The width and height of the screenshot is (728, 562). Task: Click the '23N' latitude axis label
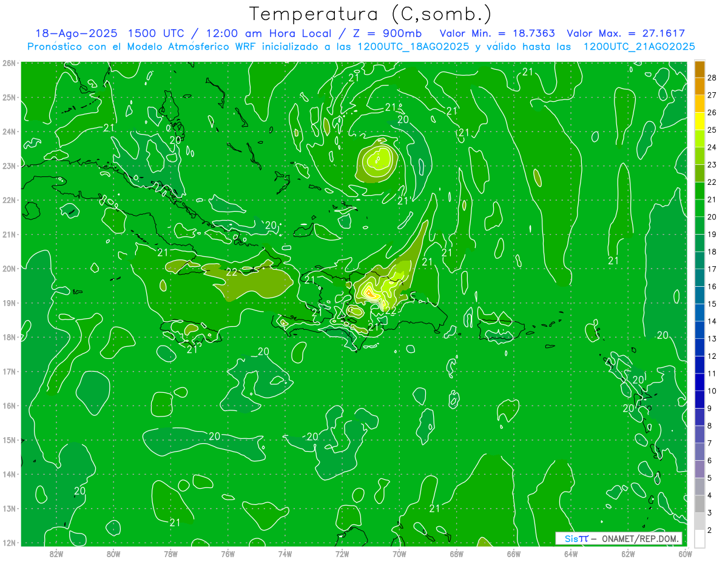pos(8,166)
